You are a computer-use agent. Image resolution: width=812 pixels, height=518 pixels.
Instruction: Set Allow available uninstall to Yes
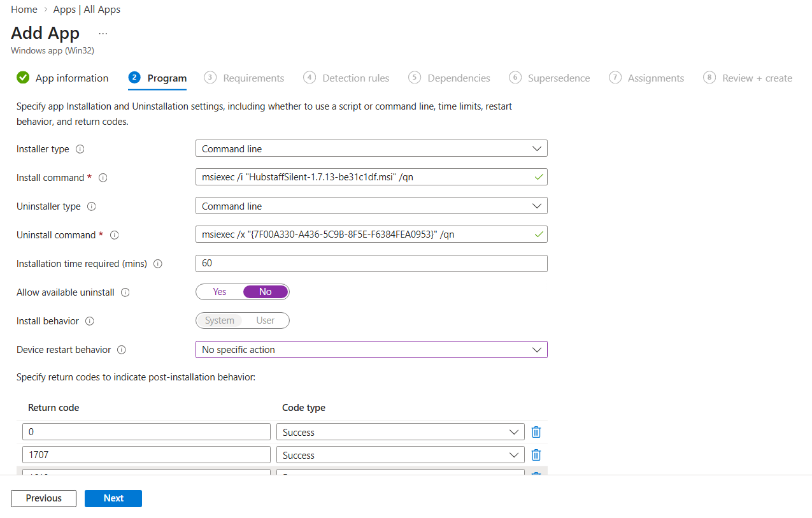[220, 292]
